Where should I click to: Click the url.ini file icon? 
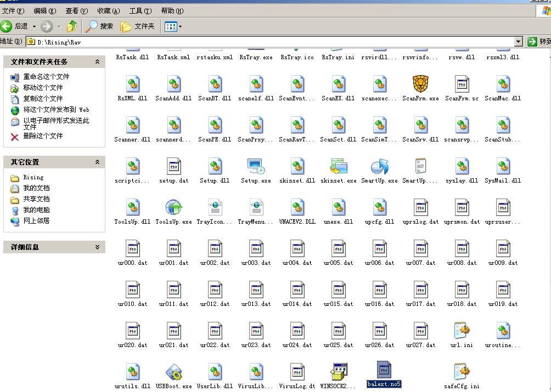click(462, 331)
